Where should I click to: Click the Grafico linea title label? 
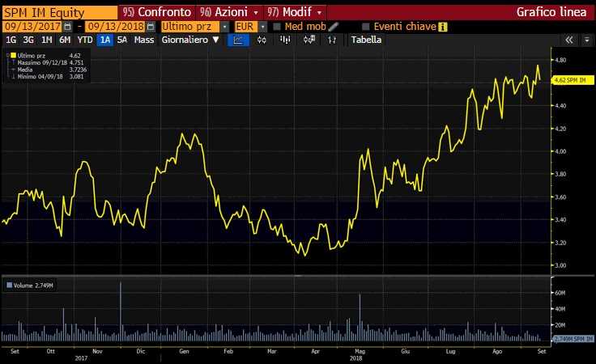coord(551,12)
